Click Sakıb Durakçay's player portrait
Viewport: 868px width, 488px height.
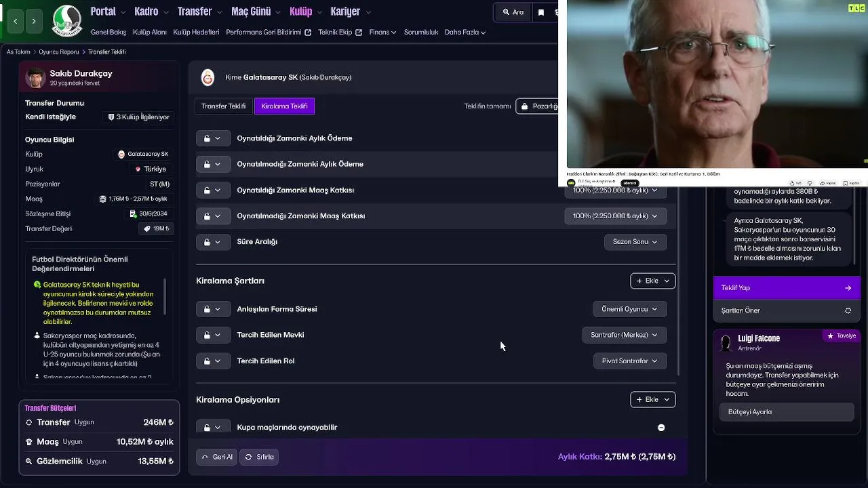point(35,78)
